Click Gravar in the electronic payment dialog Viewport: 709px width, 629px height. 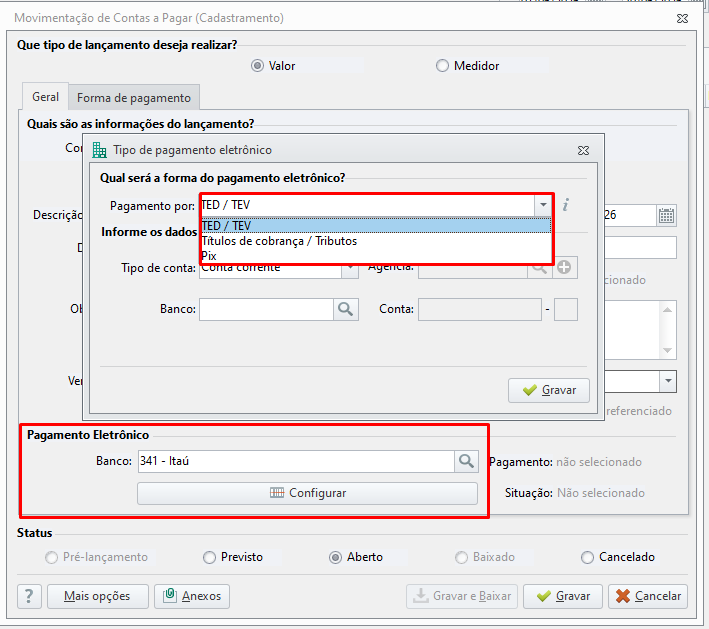(549, 390)
